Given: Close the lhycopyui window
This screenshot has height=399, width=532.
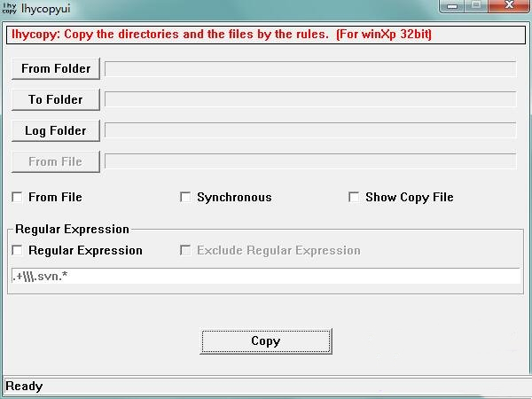Looking at the screenshot, I should (509, 6).
